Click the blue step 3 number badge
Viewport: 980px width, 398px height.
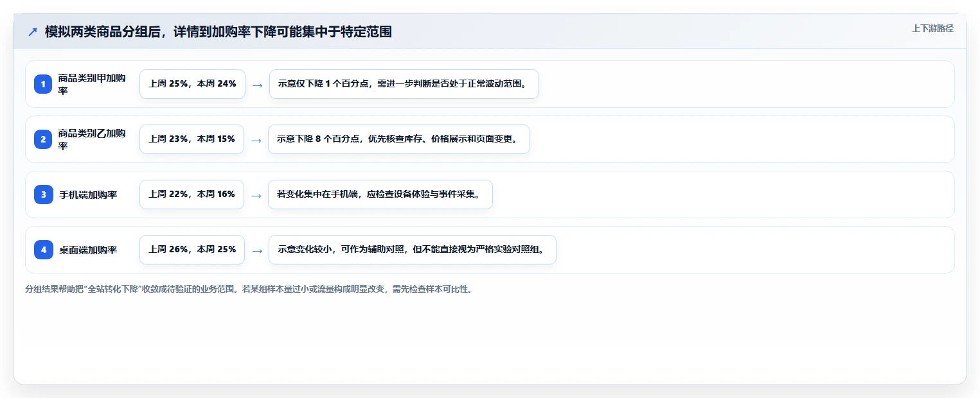pyautogui.click(x=43, y=195)
